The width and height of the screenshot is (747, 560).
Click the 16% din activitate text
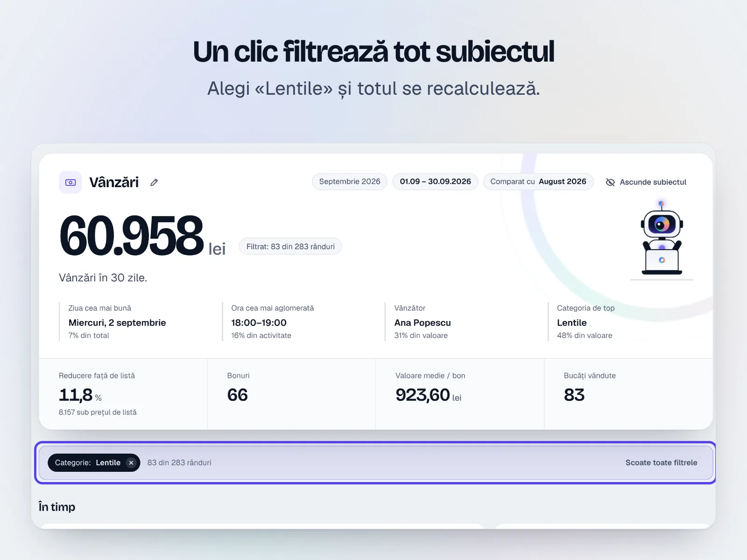point(261,336)
